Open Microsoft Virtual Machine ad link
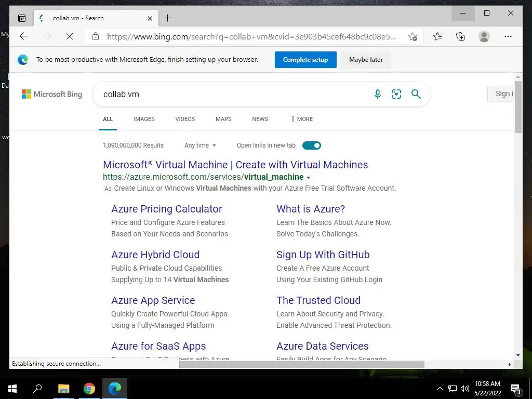Screen dimensions: 532x399 235,165
